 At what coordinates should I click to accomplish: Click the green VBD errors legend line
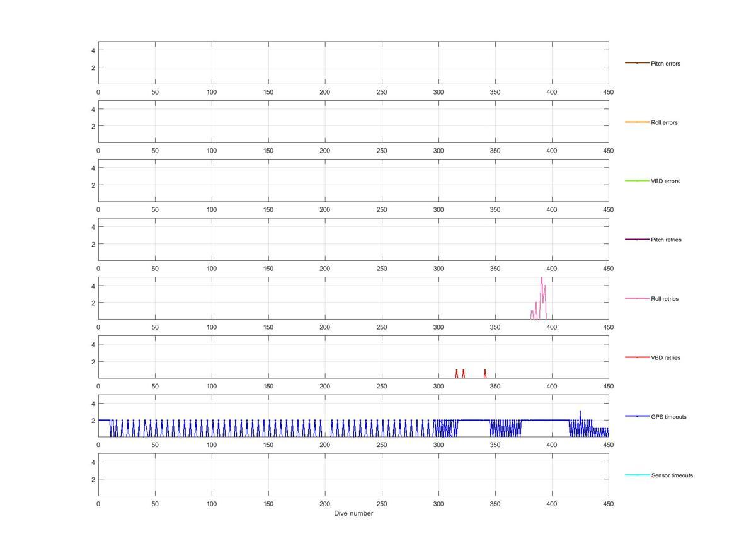click(x=637, y=180)
